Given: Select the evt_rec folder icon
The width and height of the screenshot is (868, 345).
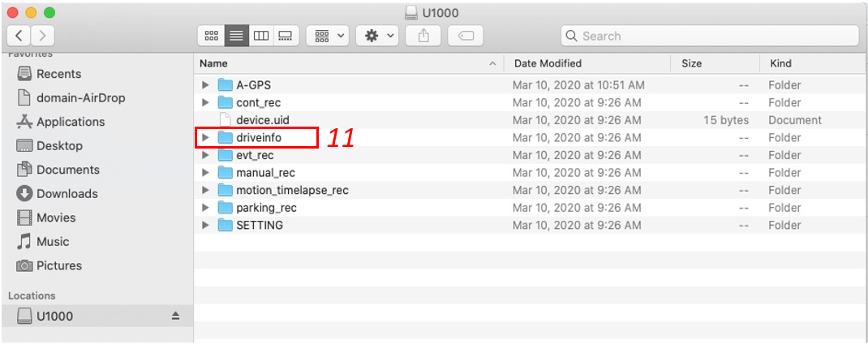Looking at the screenshot, I should coord(225,155).
